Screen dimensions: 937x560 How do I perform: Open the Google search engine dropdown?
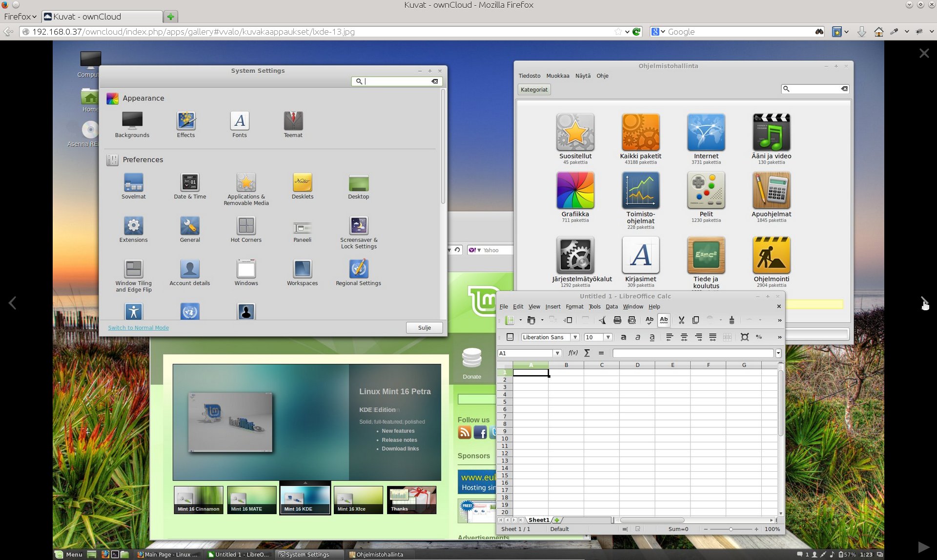tap(658, 32)
